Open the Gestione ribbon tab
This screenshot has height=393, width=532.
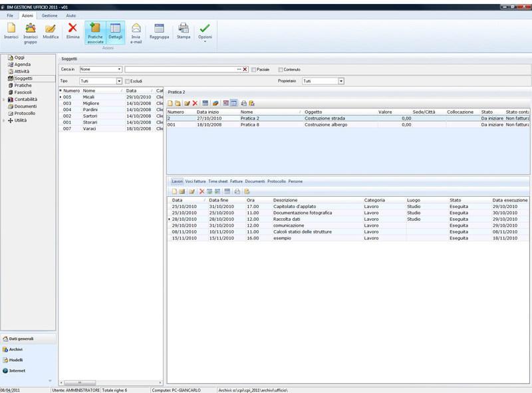pos(49,14)
